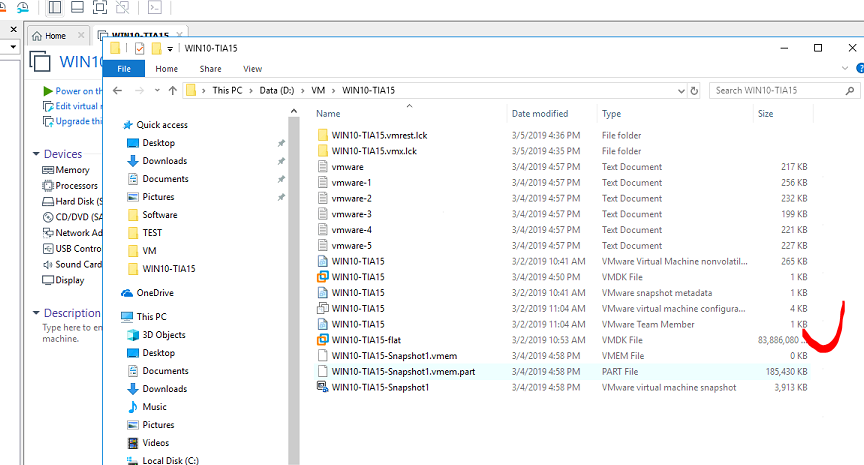
Task: Select WIN10-TIA15-Snapshot1.vmem.part file
Action: (563, 371)
